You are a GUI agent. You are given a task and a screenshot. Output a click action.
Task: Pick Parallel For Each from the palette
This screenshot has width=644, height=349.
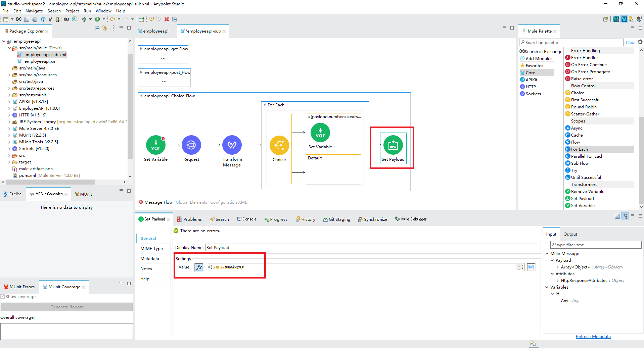tap(587, 156)
